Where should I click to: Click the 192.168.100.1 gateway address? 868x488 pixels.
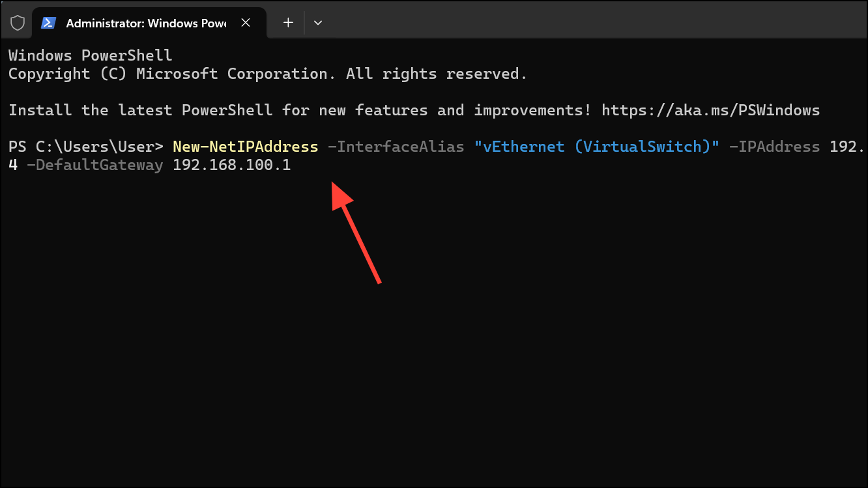(x=231, y=165)
